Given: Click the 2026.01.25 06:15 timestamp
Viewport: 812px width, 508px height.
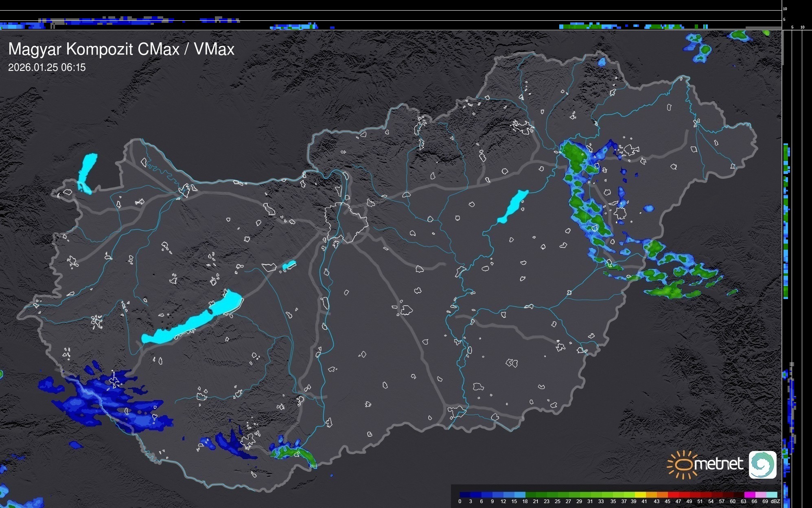Looking at the screenshot, I should click(x=47, y=68).
